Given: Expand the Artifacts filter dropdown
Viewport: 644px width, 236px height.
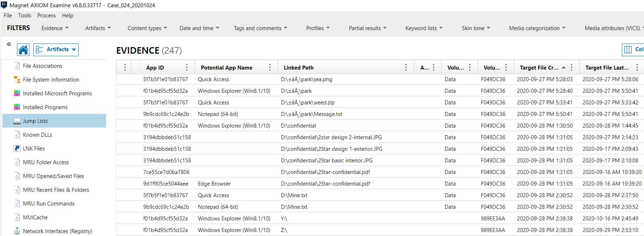Looking at the screenshot, I should [98, 28].
